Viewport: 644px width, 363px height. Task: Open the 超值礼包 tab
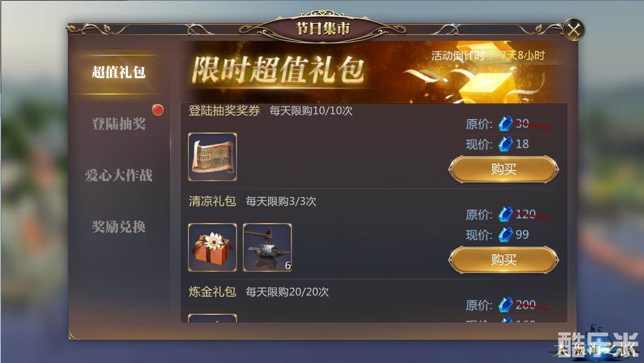[x=119, y=72]
